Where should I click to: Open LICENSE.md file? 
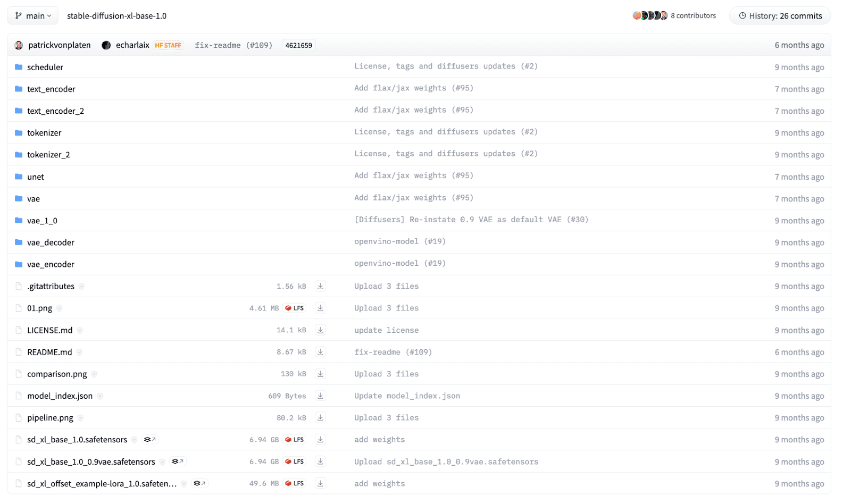tap(50, 330)
